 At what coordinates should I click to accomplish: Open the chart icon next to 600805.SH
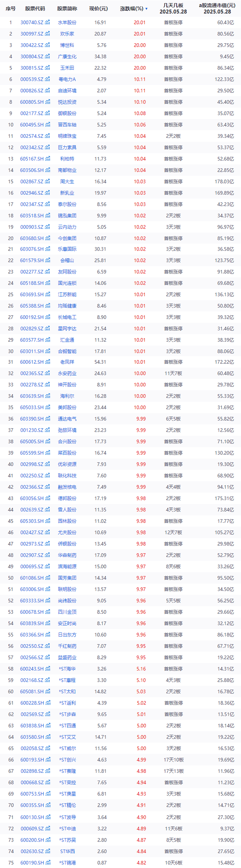coord(47,102)
